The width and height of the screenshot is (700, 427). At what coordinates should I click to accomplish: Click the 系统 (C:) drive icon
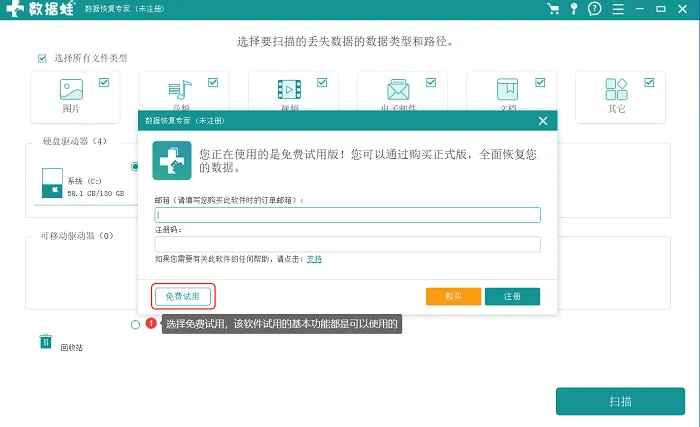coord(52,183)
